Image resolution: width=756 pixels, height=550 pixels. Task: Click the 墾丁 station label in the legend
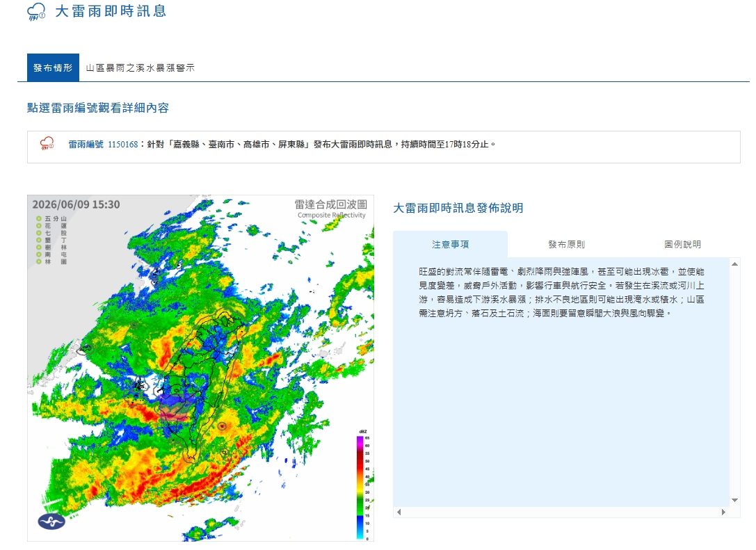point(56,240)
